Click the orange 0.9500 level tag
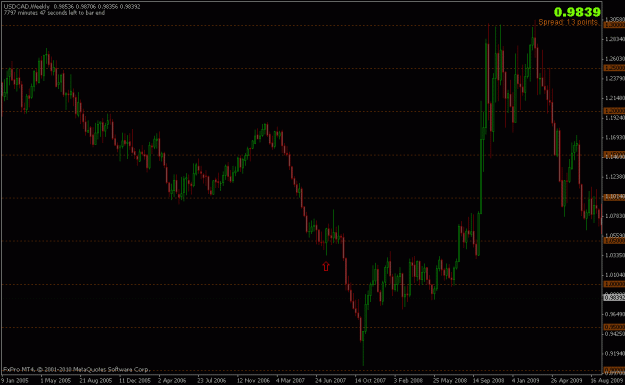The width and height of the screenshot is (625, 385). [614, 327]
